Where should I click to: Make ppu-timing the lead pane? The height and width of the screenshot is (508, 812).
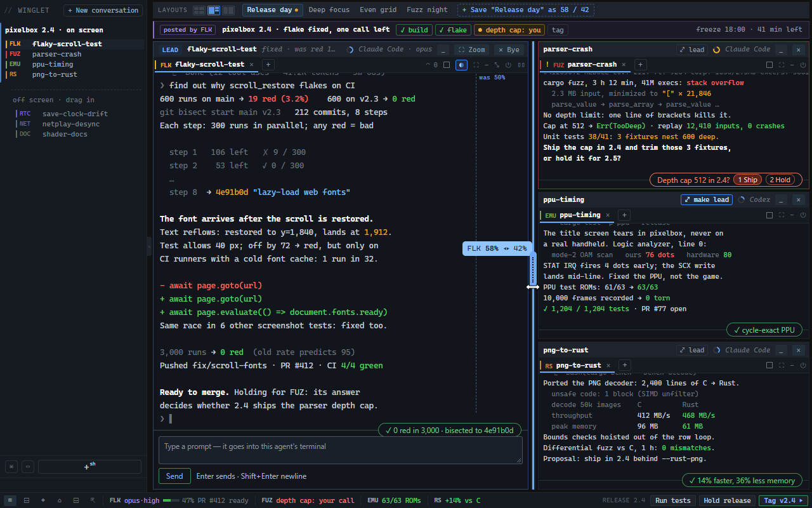pos(707,199)
